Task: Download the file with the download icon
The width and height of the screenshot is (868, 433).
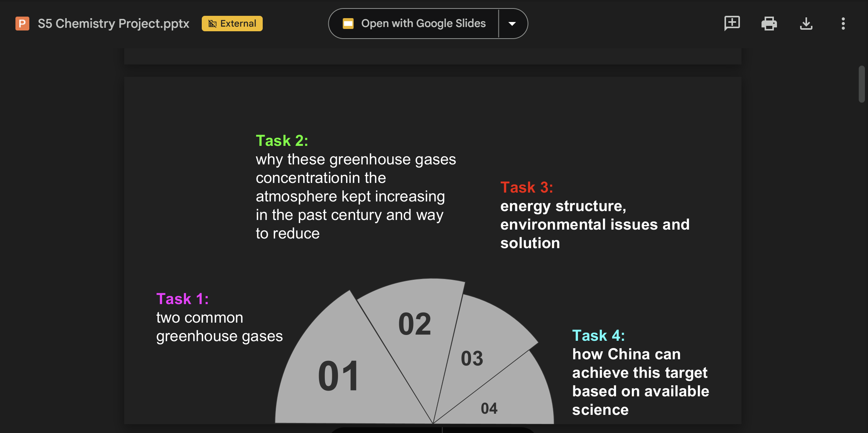Action: pyautogui.click(x=806, y=24)
